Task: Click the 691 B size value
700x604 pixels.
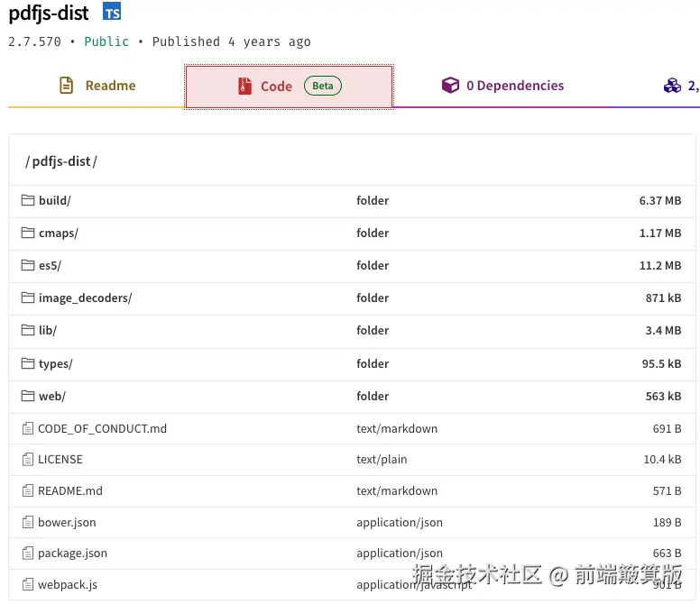Action: coord(667,429)
